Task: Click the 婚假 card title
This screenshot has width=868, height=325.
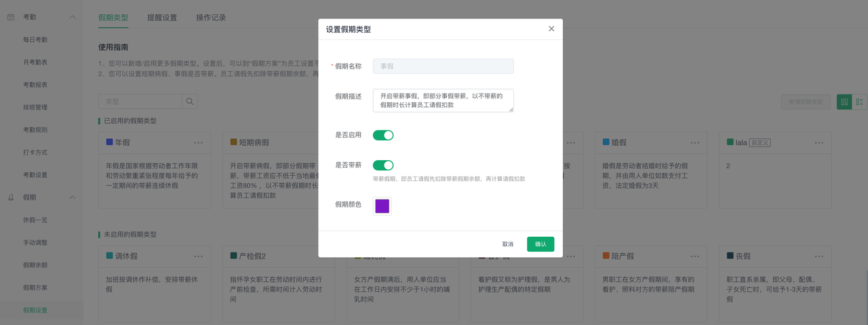Action: click(618, 143)
